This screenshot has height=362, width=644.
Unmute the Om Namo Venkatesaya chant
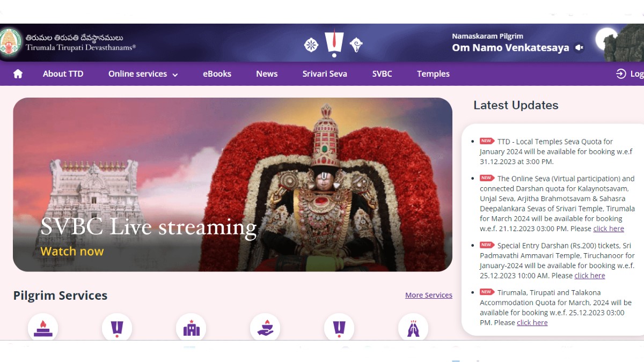click(579, 48)
